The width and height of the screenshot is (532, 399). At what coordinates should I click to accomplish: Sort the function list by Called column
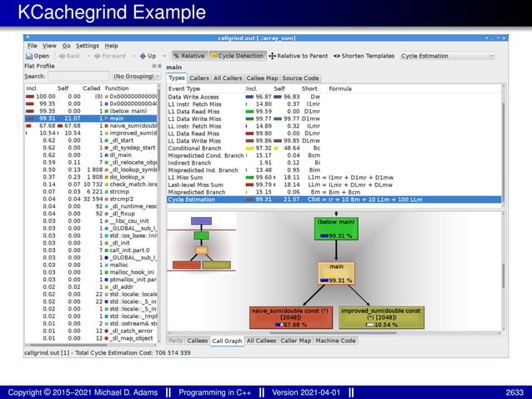click(x=91, y=88)
